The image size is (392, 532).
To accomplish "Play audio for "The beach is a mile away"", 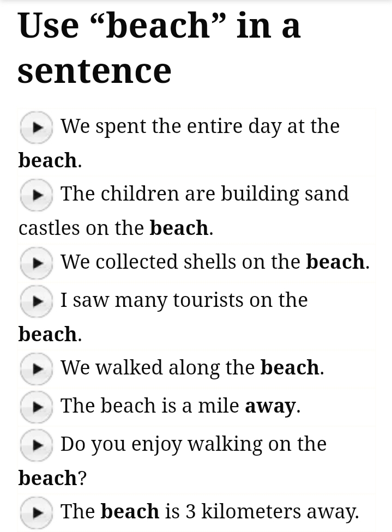I will click(x=36, y=407).
